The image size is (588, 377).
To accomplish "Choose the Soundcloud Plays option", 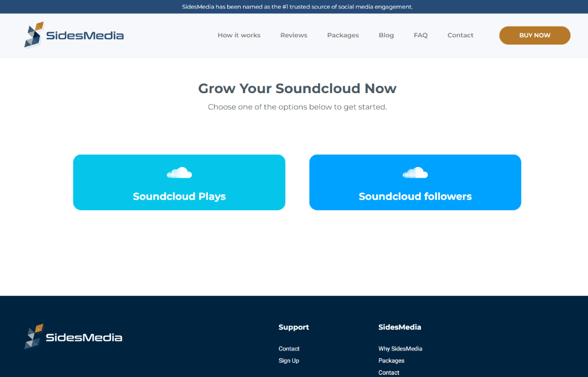I will tap(179, 182).
